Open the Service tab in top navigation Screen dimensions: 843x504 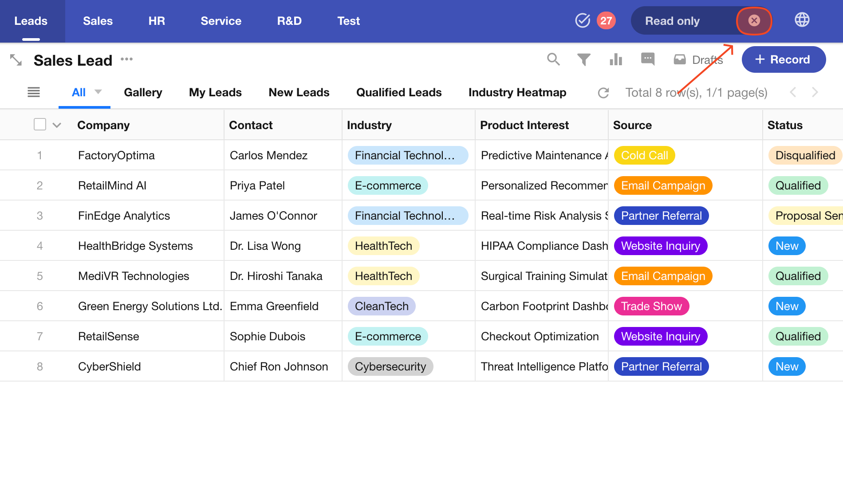pyautogui.click(x=221, y=21)
